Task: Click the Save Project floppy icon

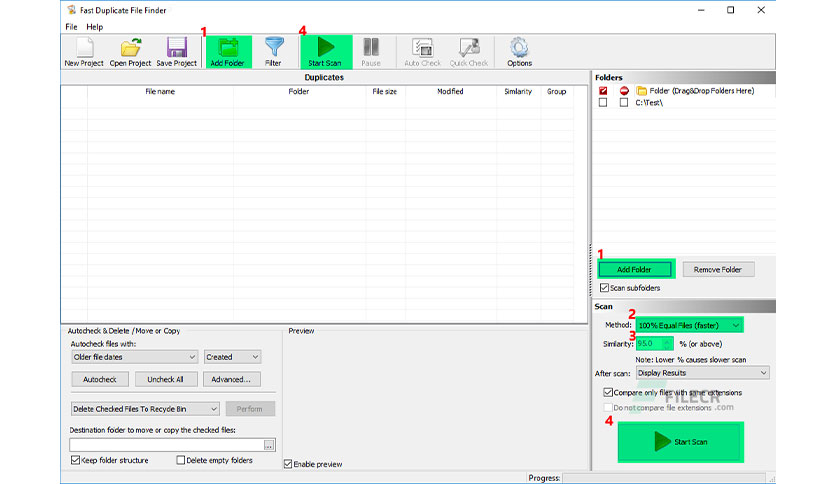Action: point(176,52)
